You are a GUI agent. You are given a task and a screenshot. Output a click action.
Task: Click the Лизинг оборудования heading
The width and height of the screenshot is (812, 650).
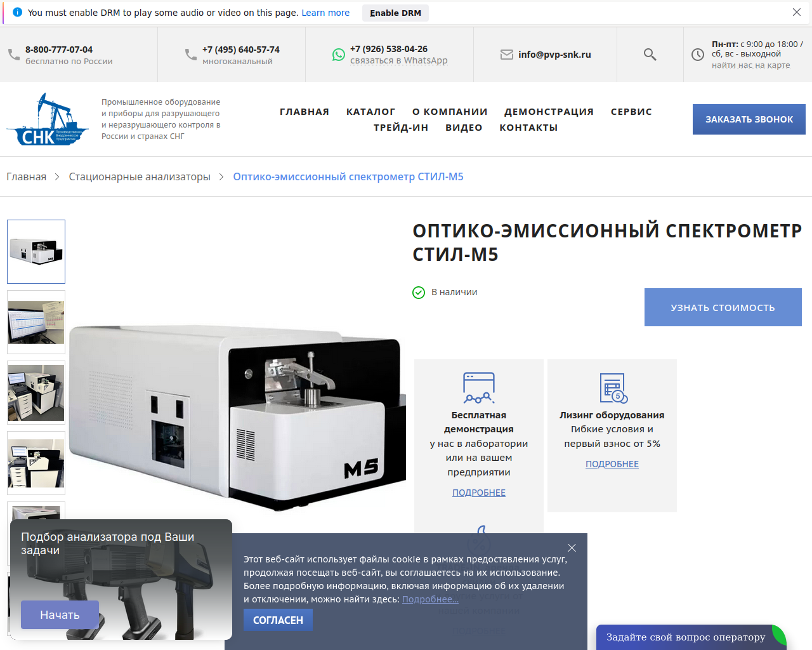point(612,415)
